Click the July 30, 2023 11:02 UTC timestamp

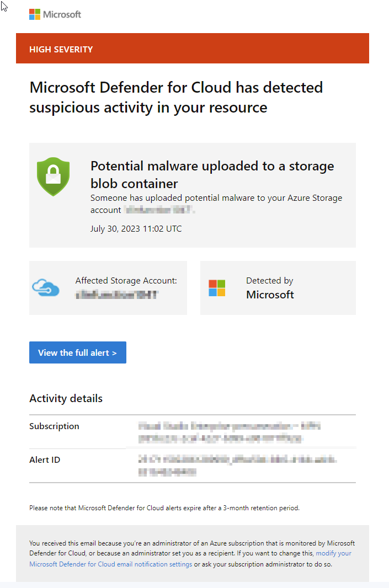point(136,229)
